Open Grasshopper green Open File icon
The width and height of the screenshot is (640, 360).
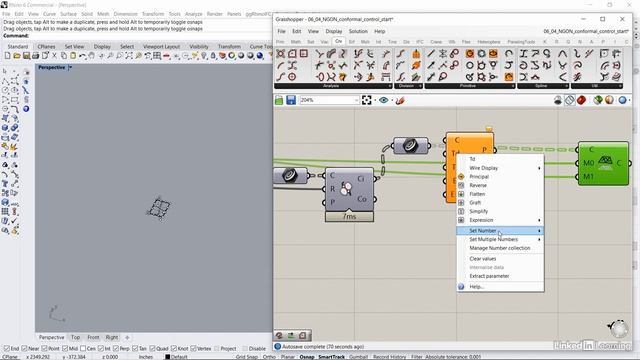point(279,100)
